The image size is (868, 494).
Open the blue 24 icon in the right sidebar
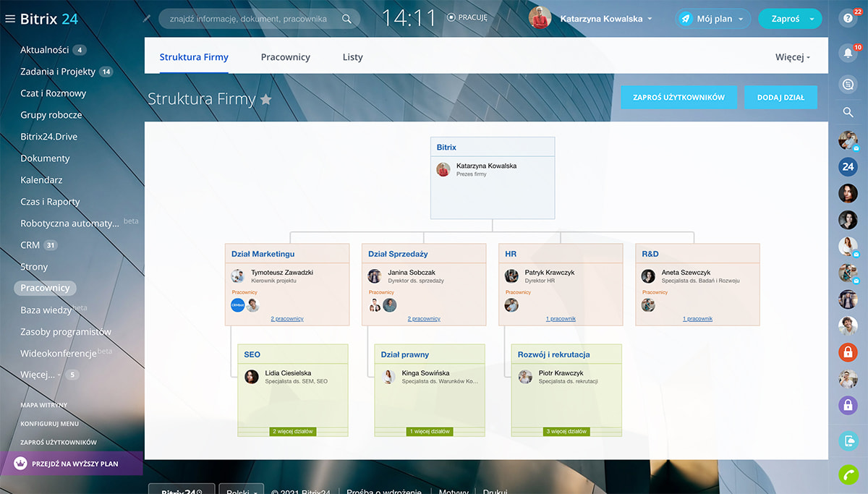tap(848, 166)
